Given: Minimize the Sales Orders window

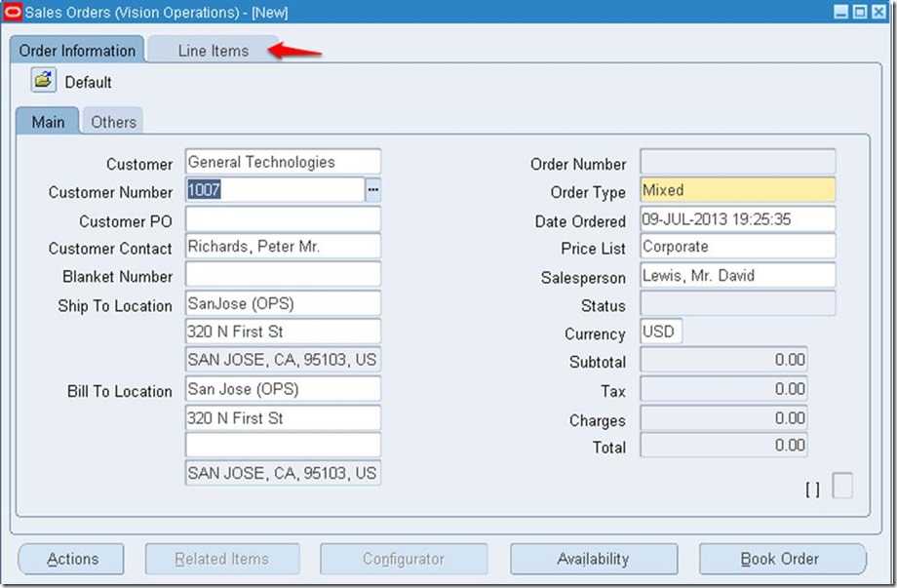Looking at the screenshot, I should coord(840,12).
